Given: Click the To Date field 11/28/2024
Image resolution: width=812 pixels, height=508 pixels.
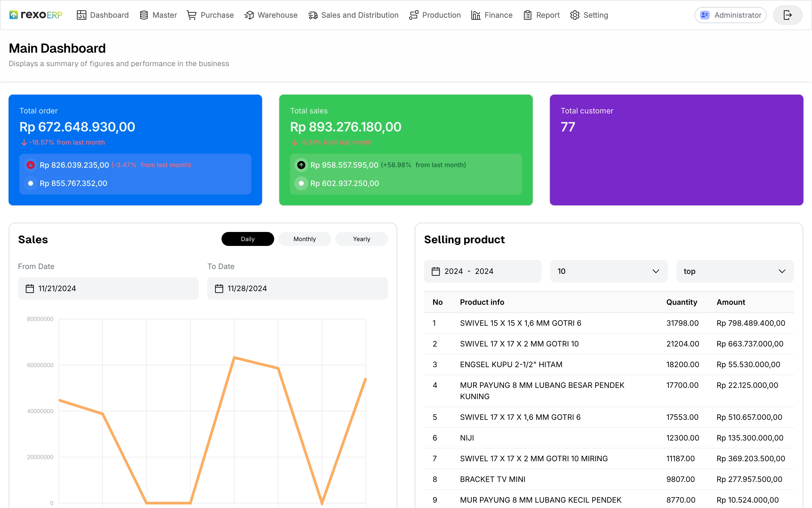Looking at the screenshot, I should click(298, 289).
